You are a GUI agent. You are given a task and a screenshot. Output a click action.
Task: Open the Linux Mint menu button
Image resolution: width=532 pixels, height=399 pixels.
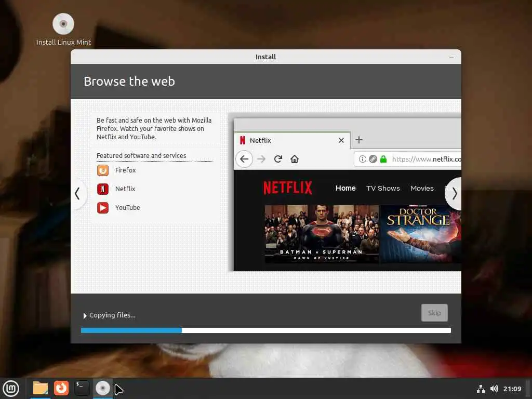[11, 389]
